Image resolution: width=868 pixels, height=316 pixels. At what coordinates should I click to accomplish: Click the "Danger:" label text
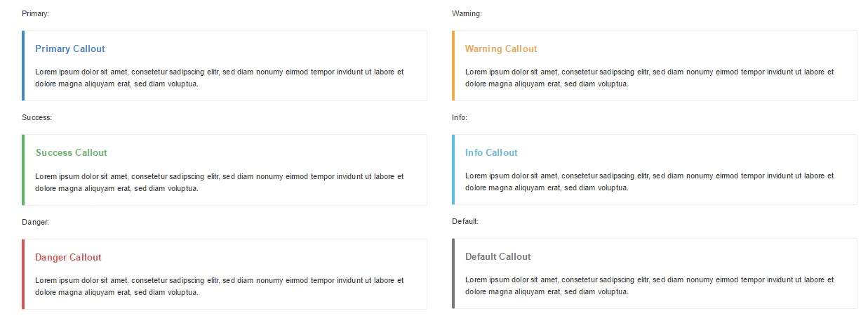pos(35,222)
